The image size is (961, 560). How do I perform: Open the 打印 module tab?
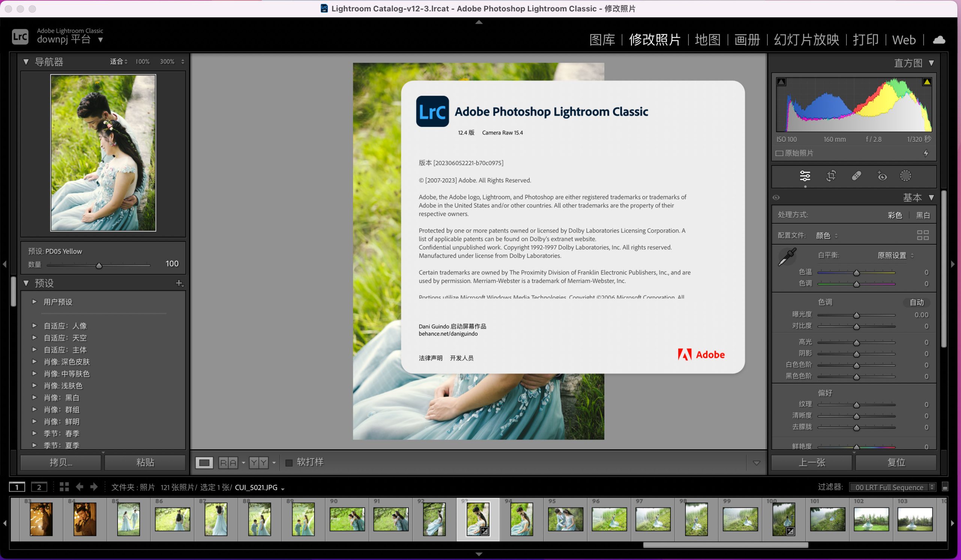pyautogui.click(x=865, y=40)
